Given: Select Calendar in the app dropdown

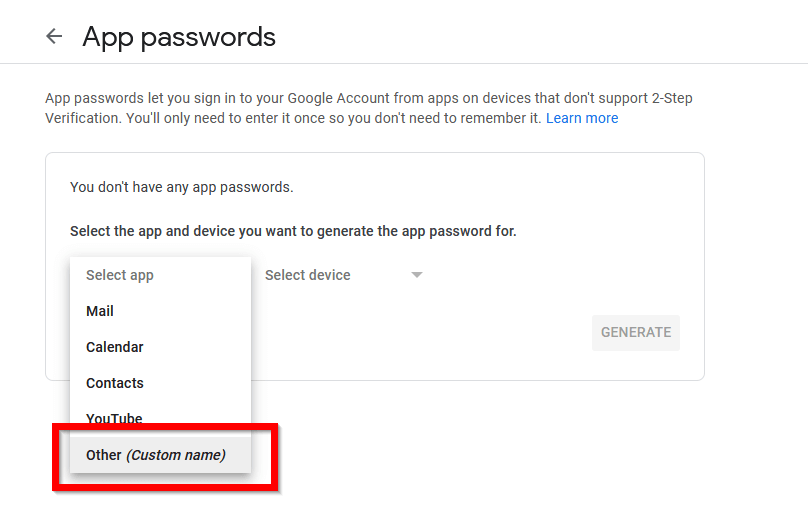Looking at the screenshot, I should tap(160, 347).
